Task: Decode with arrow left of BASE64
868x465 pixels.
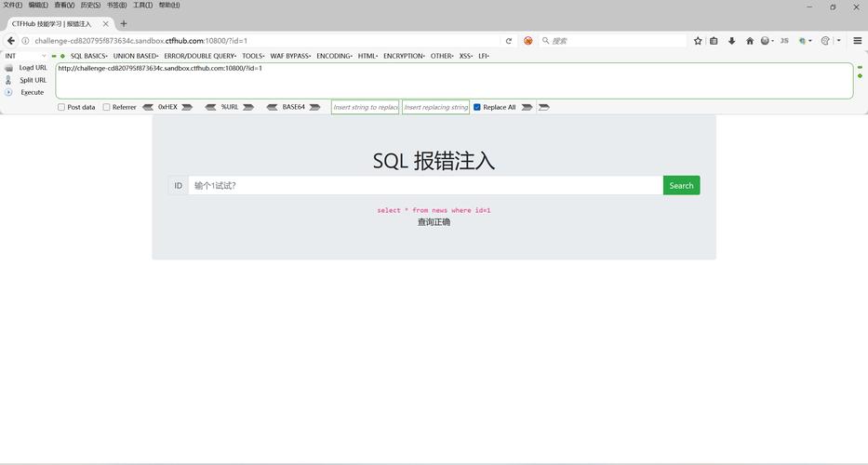Action: [272, 107]
